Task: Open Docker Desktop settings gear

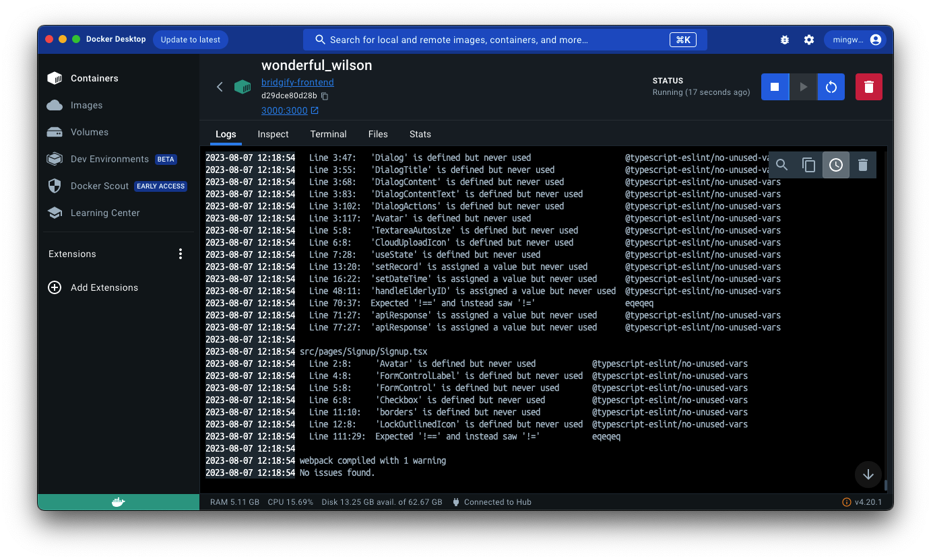Action: (808, 40)
